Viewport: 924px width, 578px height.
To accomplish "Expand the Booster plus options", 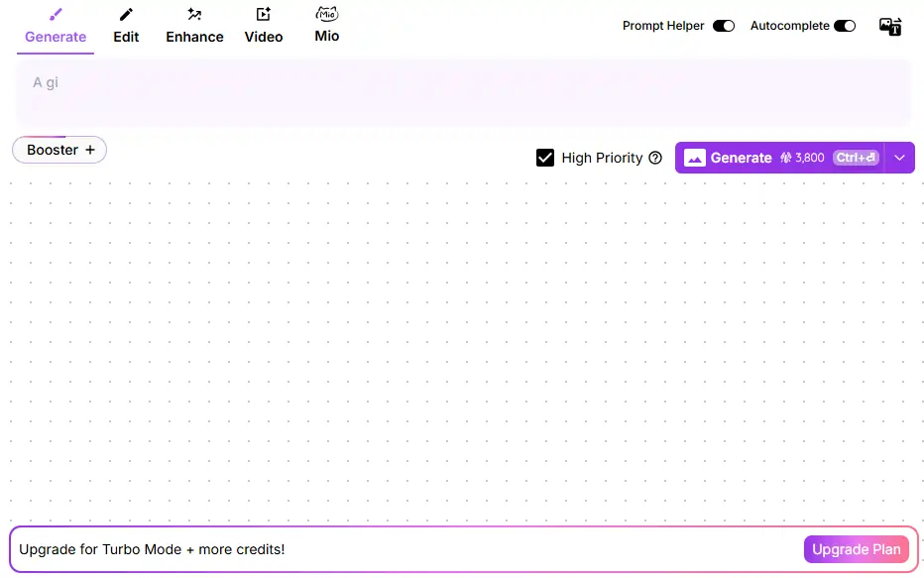I will click(59, 150).
